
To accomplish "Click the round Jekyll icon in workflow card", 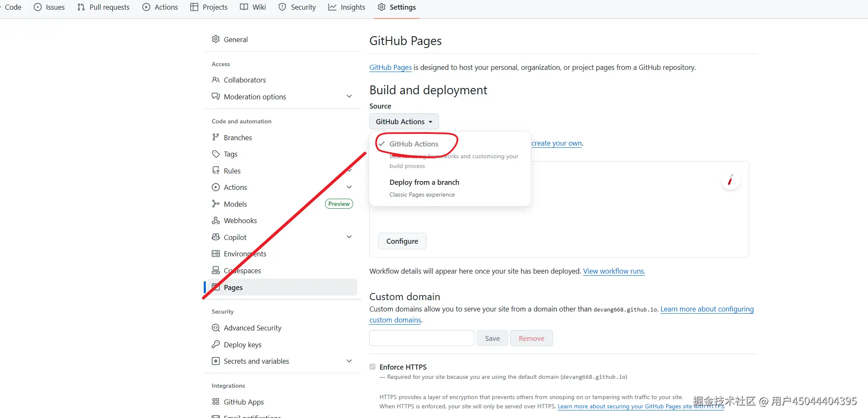I will click(x=731, y=180).
